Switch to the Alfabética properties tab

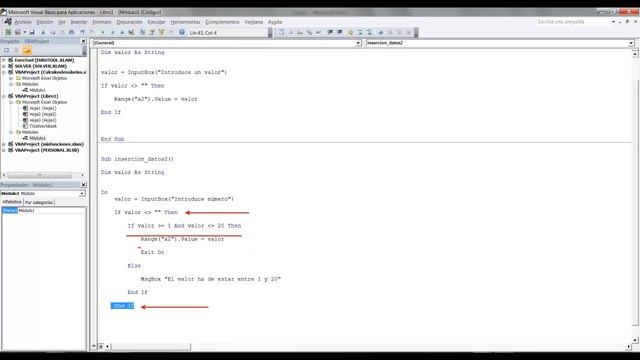(x=12, y=202)
